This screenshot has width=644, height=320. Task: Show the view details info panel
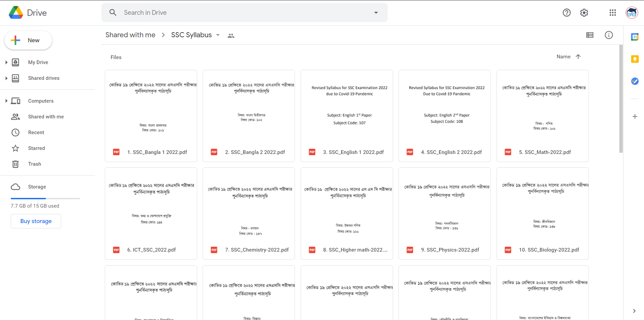click(609, 35)
